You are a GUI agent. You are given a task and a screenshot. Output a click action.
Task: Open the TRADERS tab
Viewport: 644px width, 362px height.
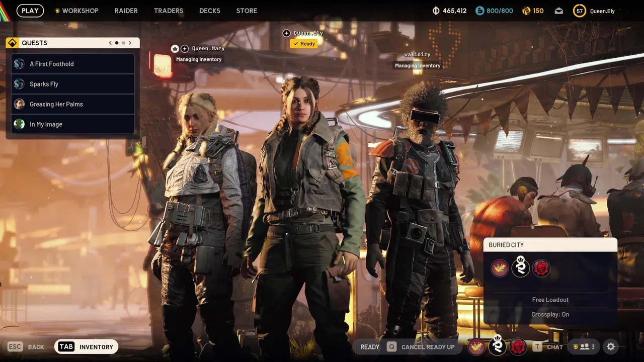[169, 11]
